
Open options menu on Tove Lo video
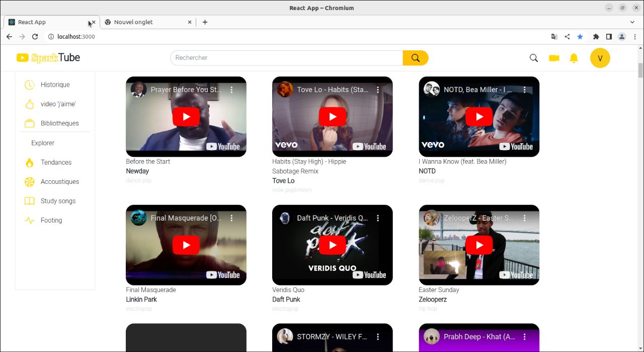tap(378, 90)
